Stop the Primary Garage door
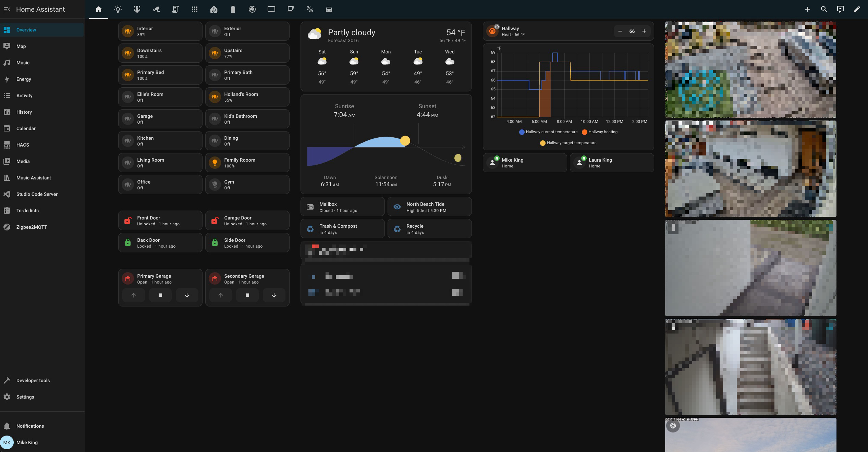 tap(160, 295)
